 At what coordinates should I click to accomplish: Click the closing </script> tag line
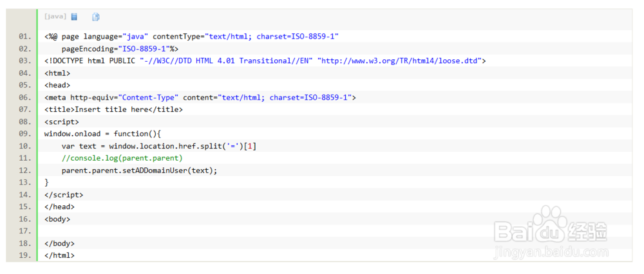pos(64,194)
